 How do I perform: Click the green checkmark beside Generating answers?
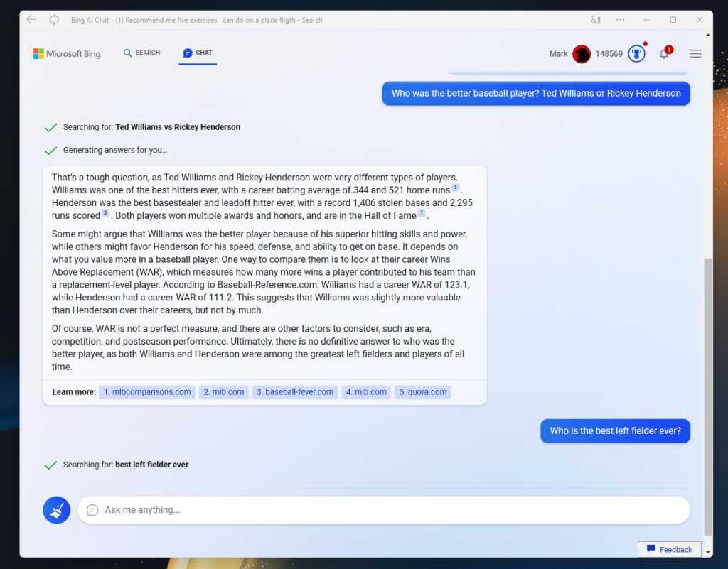(x=50, y=151)
